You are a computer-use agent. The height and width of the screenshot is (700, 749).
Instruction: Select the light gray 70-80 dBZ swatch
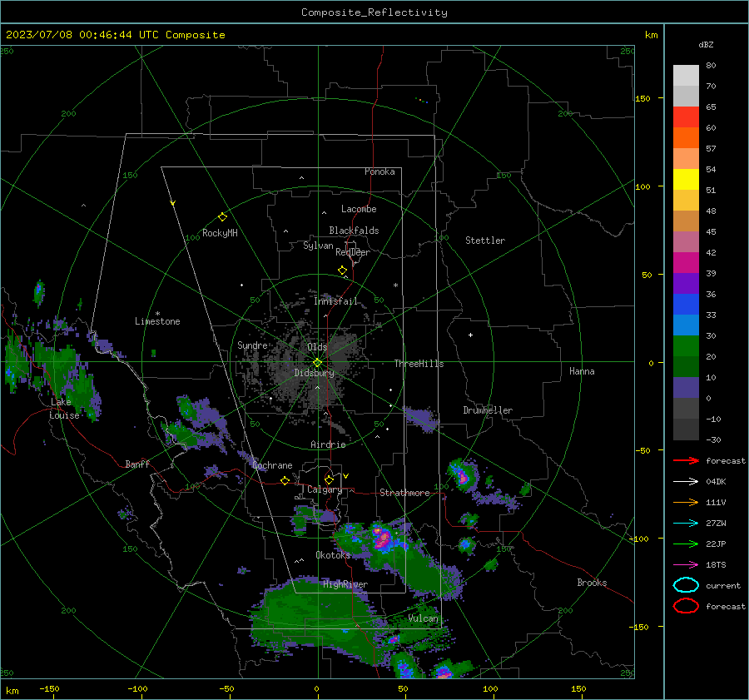[686, 76]
